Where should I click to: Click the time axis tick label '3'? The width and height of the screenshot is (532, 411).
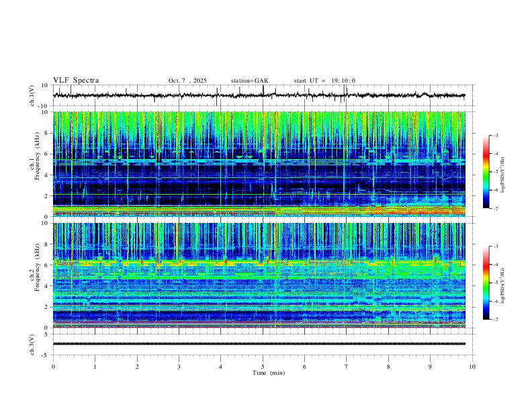click(x=179, y=367)
